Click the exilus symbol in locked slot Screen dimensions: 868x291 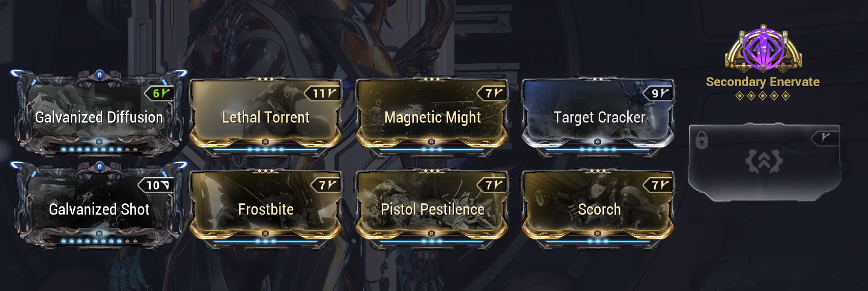[763, 161]
